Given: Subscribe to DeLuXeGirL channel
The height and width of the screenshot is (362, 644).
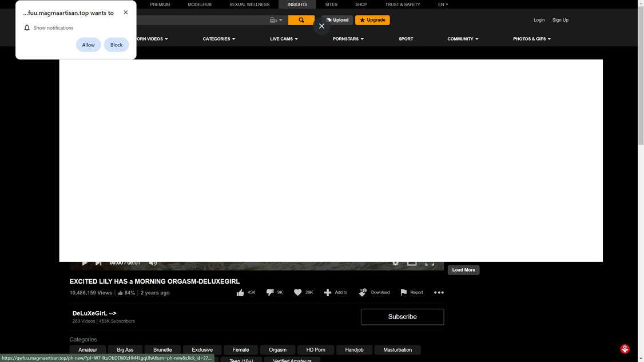Looking at the screenshot, I should pyautogui.click(x=402, y=316).
